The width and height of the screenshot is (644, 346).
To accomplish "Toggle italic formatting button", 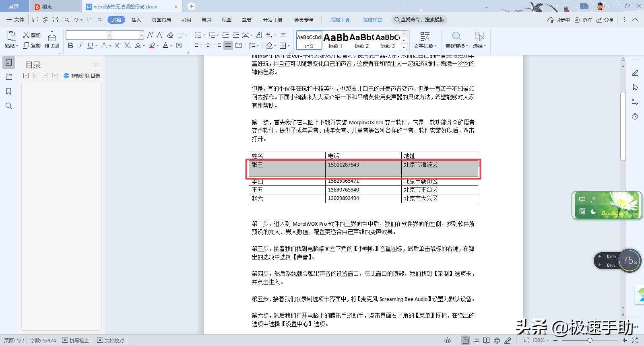I will pyautogui.click(x=80, y=46).
